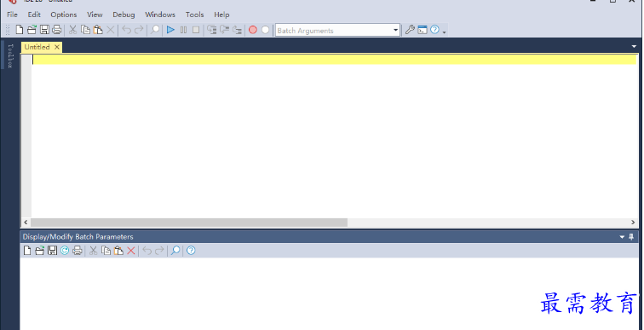The width and height of the screenshot is (644, 330).
Task: Click the editor horizontal scrollbar thumb
Action: click(189, 223)
